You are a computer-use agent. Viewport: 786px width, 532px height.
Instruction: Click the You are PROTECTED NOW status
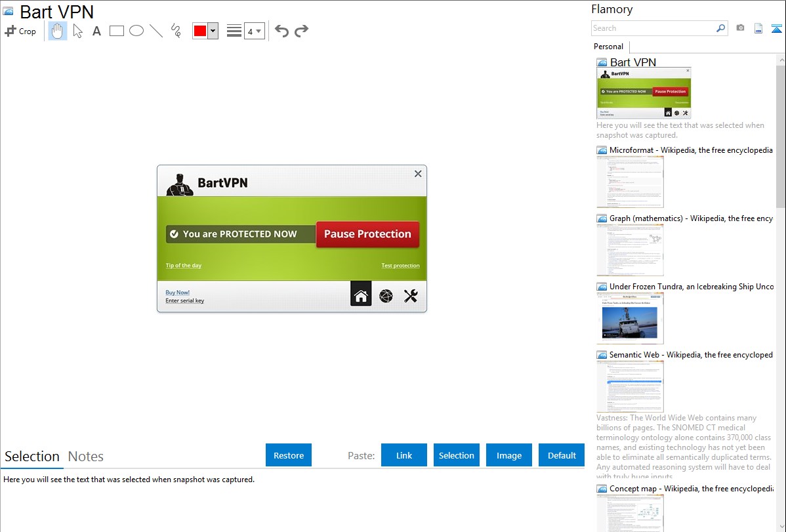click(x=241, y=234)
